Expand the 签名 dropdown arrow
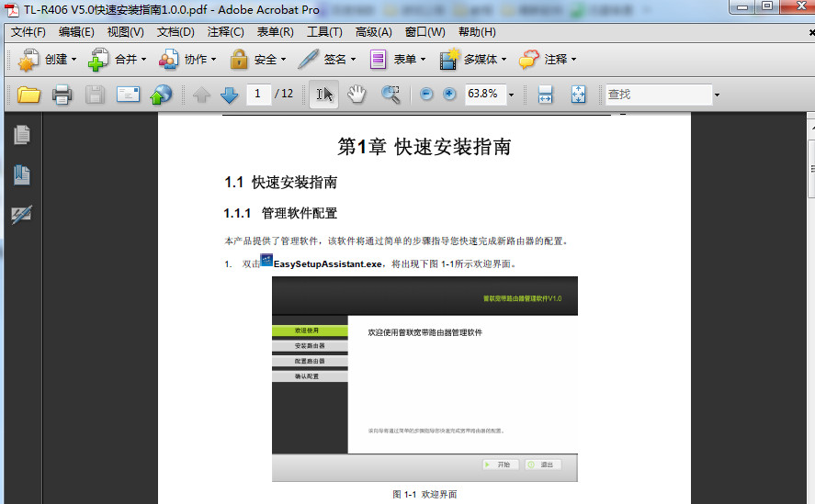The image size is (815, 504). 354,60
